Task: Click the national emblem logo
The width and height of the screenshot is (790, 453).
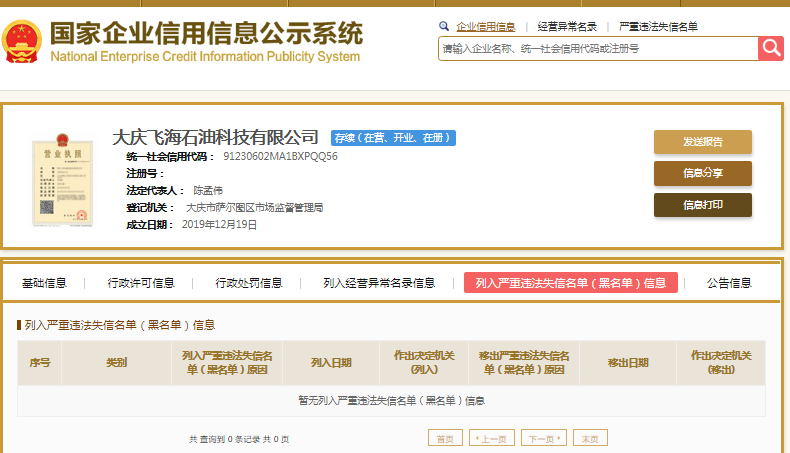Action: point(21,42)
